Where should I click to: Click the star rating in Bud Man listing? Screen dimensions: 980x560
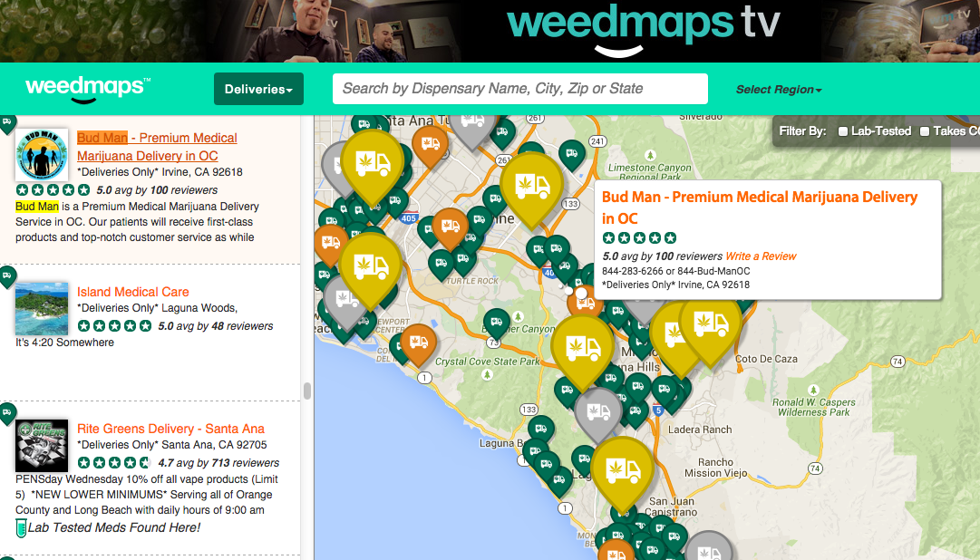pyautogui.click(x=53, y=190)
